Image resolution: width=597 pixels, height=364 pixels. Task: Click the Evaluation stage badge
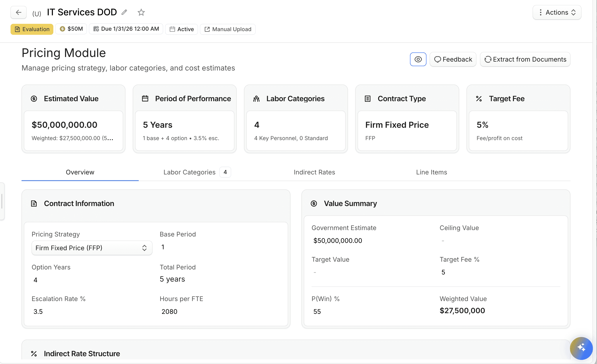click(x=32, y=29)
